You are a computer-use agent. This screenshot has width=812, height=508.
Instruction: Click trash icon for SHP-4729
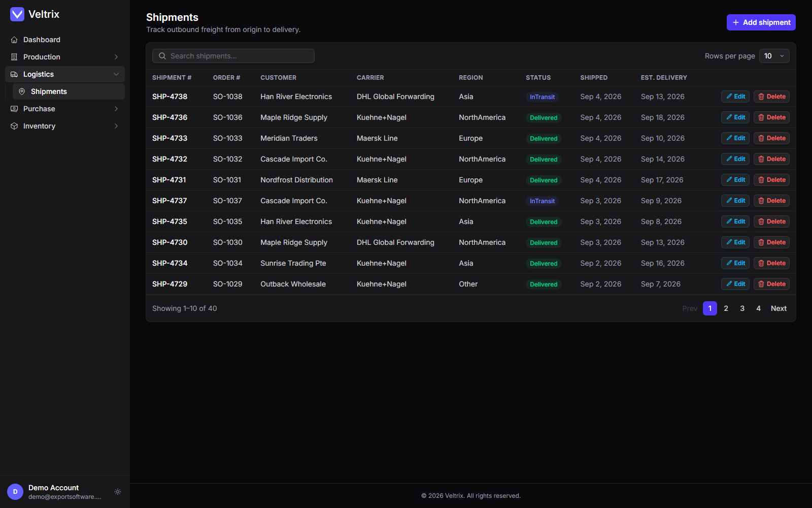click(761, 284)
